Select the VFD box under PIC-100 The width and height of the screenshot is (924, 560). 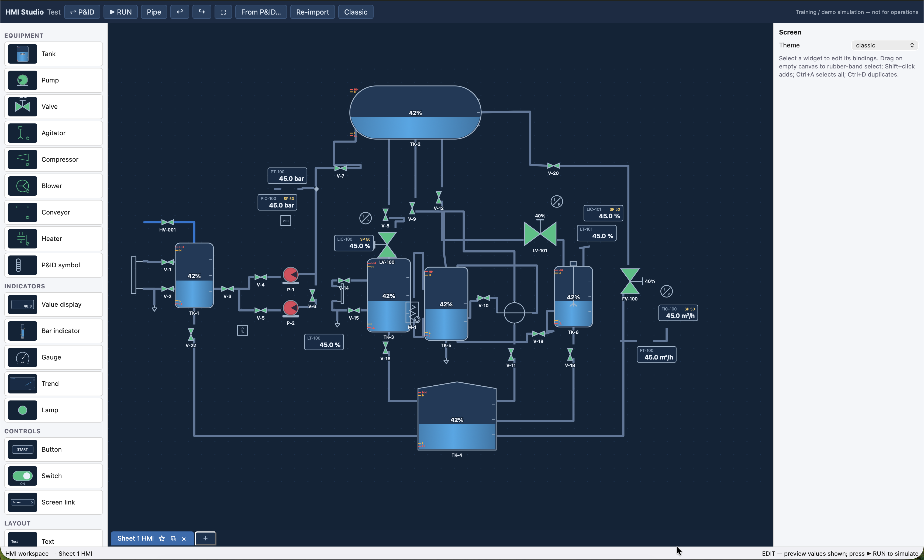[286, 221]
